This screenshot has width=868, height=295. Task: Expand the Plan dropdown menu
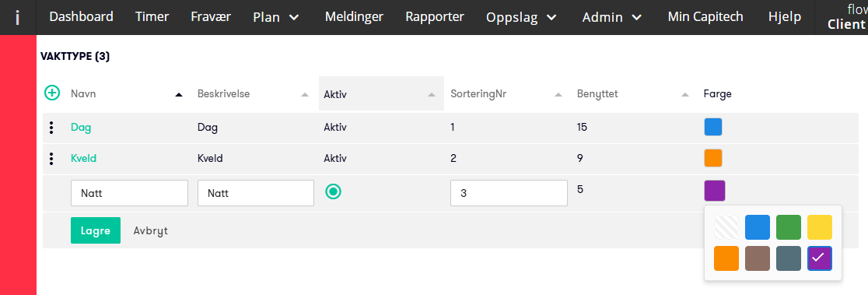[x=276, y=17]
